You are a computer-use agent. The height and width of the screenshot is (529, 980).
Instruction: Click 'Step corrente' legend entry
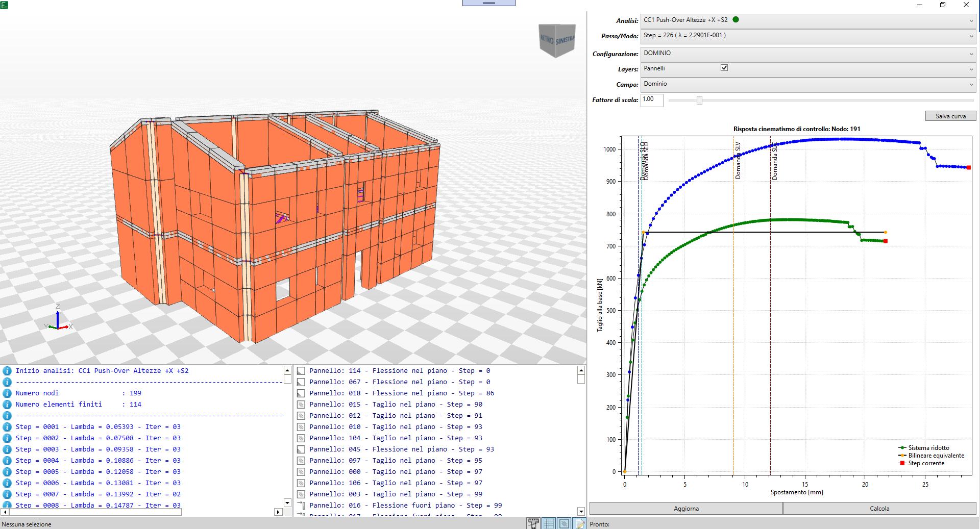point(921,463)
